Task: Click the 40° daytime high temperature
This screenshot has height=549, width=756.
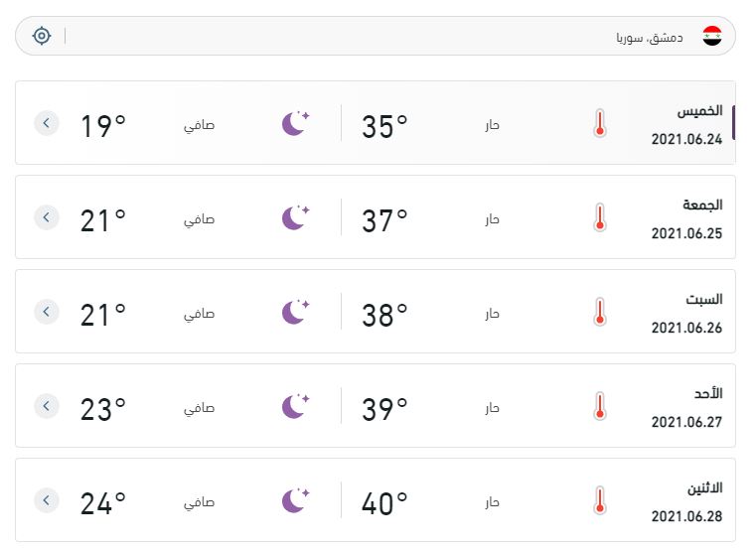Action: click(x=384, y=504)
